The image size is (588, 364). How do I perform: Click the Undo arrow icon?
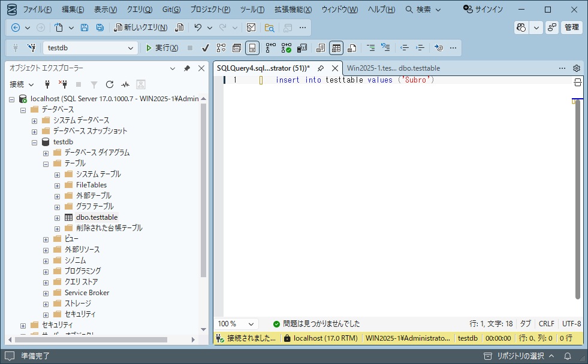coord(199,27)
